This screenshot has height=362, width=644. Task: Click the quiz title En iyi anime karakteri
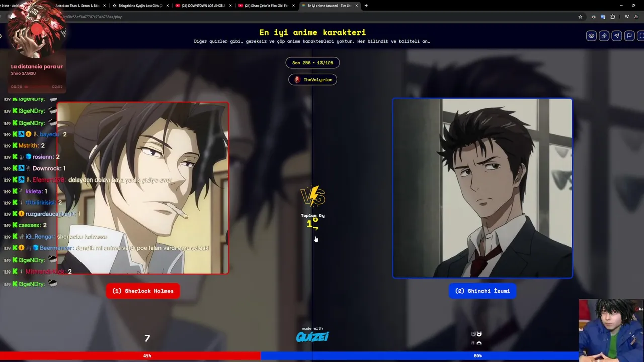(x=312, y=32)
